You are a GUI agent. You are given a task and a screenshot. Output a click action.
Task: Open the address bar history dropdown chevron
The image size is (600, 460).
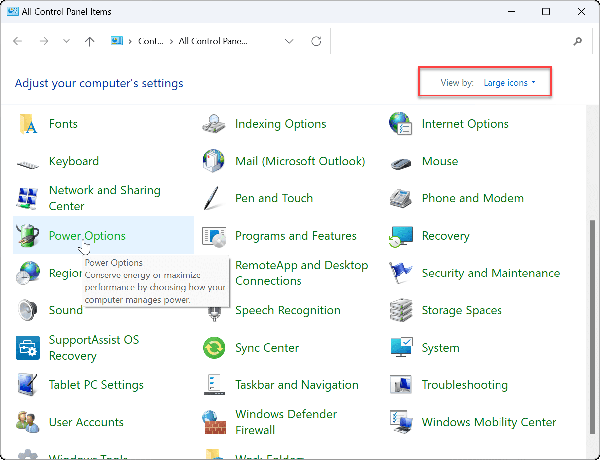point(289,42)
